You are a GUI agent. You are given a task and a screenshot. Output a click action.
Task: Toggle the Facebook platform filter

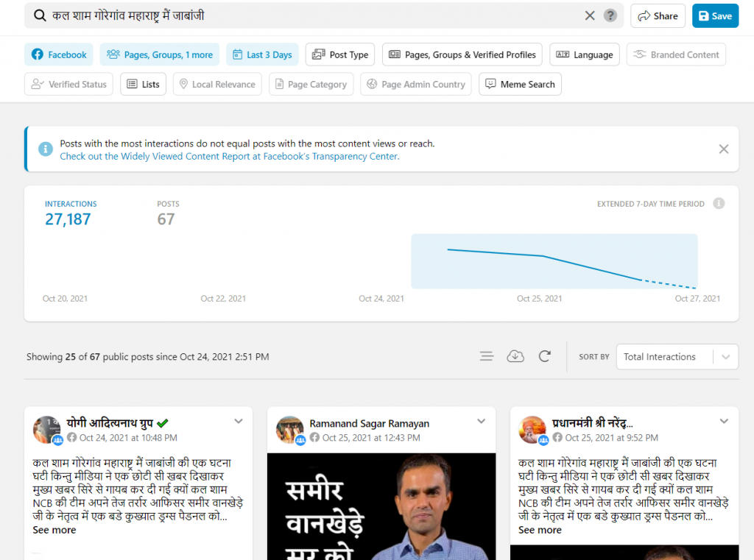59,54
